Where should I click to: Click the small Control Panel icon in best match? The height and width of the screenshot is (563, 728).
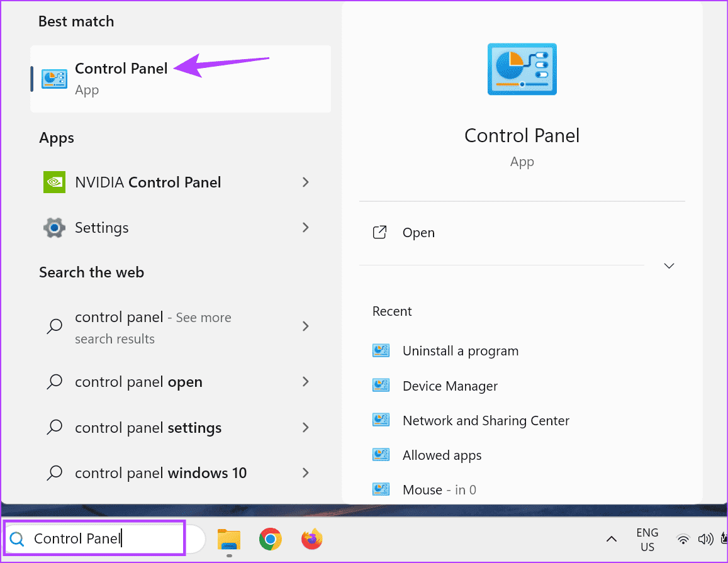click(x=54, y=79)
